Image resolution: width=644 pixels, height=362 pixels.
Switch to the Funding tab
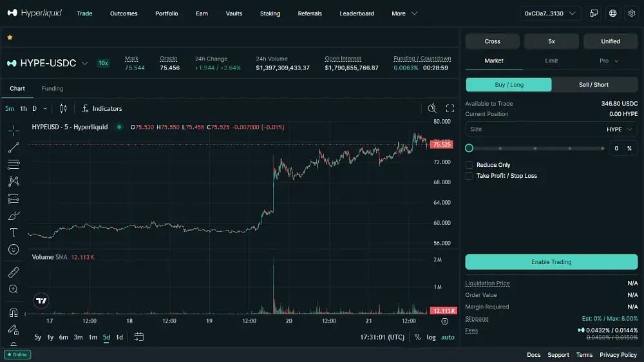click(x=53, y=88)
